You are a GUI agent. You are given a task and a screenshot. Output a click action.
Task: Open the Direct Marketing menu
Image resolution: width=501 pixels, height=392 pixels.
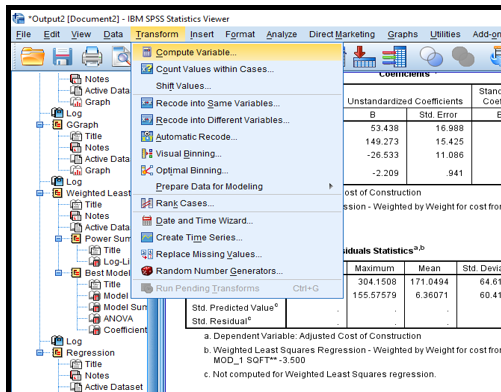tap(342, 34)
